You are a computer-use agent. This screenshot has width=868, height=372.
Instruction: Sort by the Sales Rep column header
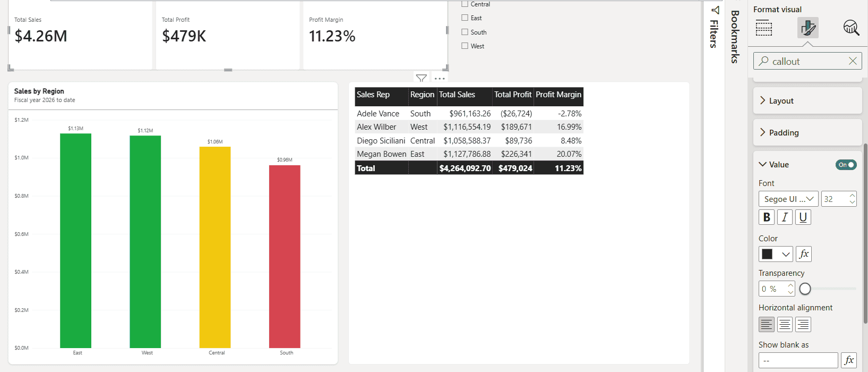point(381,95)
